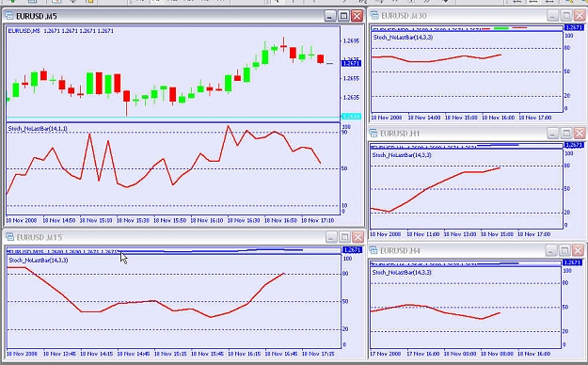Click the chart icon in EURUSD,H1 title bar

373,134
